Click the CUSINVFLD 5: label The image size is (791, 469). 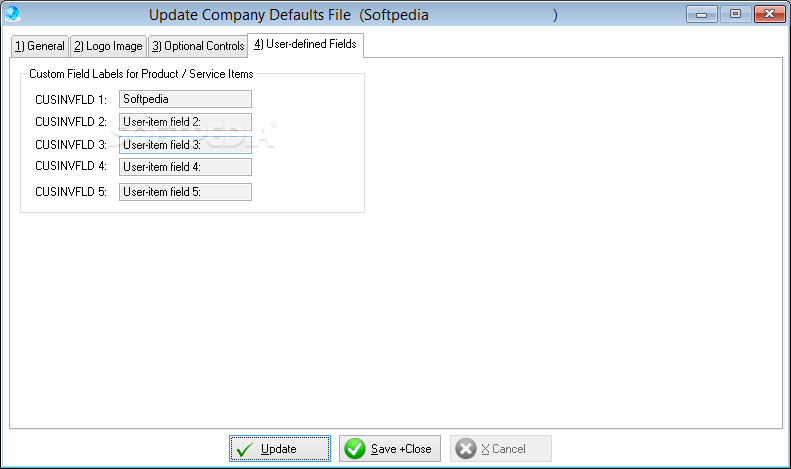(71, 192)
